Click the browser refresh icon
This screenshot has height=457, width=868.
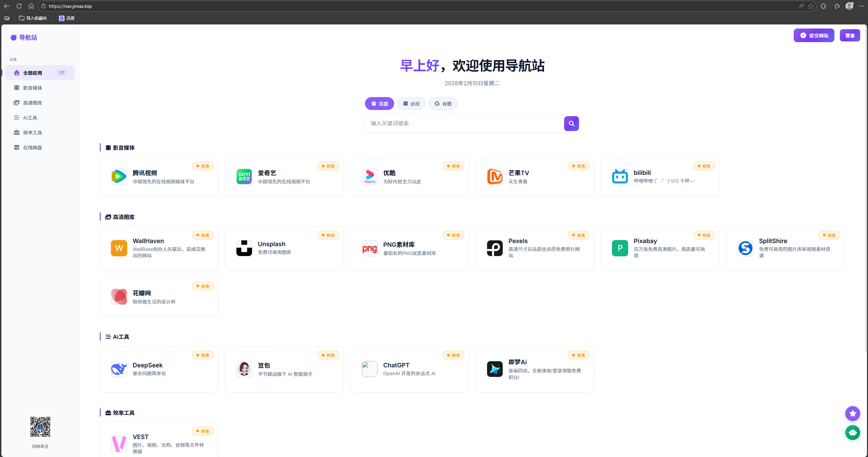(19, 6)
